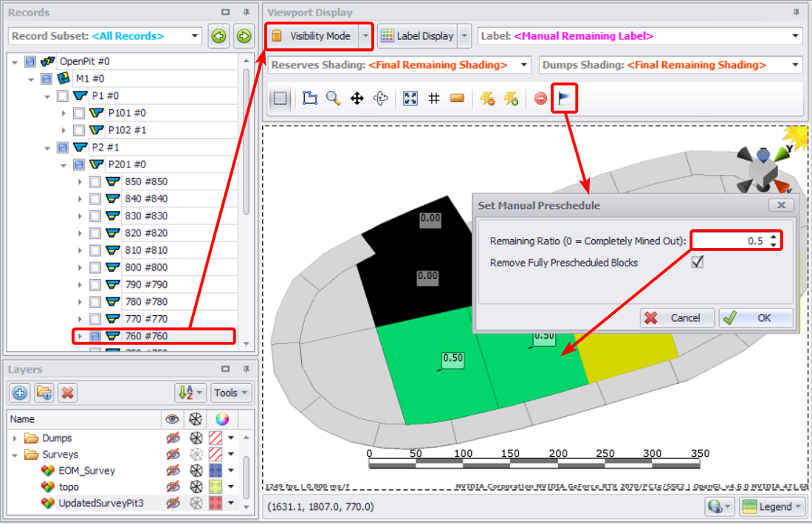The image size is (812, 524).
Task: Uncheck Remove Fully Prescheduled Blocks
Action: (x=697, y=263)
